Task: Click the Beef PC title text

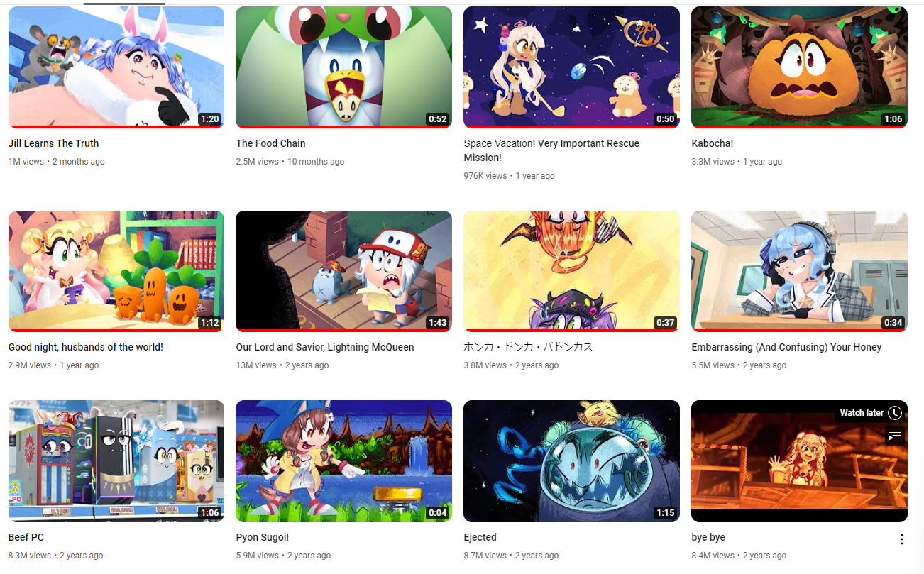Action: point(26,537)
